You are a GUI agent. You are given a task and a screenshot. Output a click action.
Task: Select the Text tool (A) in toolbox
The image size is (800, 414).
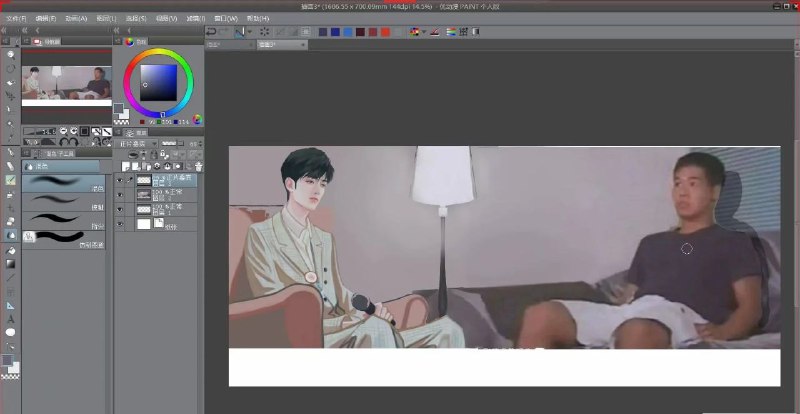pos(10,319)
